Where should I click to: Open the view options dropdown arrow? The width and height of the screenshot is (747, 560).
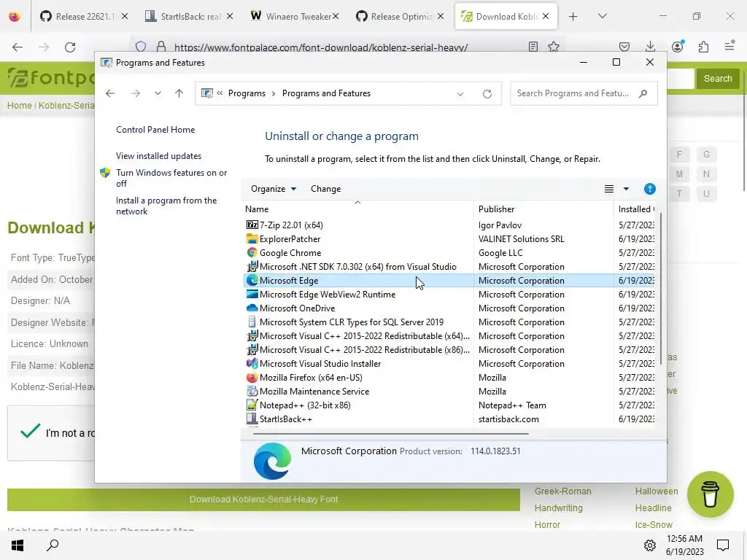[x=626, y=189]
